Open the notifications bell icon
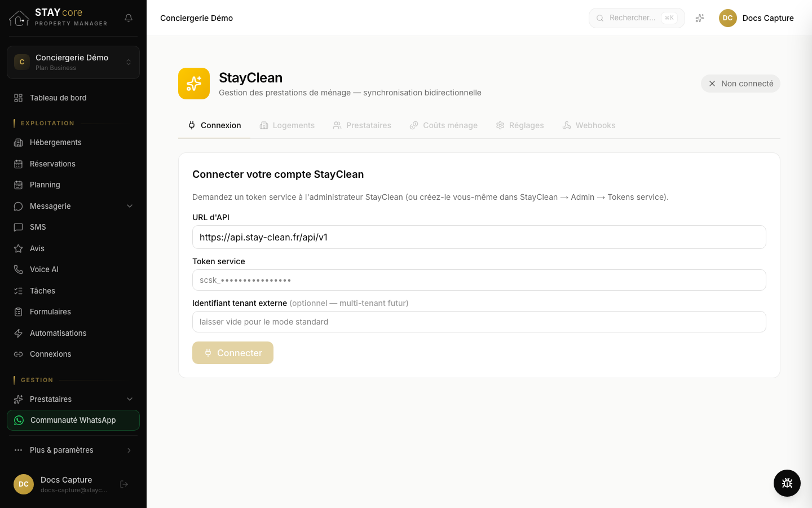812x508 pixels. pyautogui.click(x=129, y=18)
